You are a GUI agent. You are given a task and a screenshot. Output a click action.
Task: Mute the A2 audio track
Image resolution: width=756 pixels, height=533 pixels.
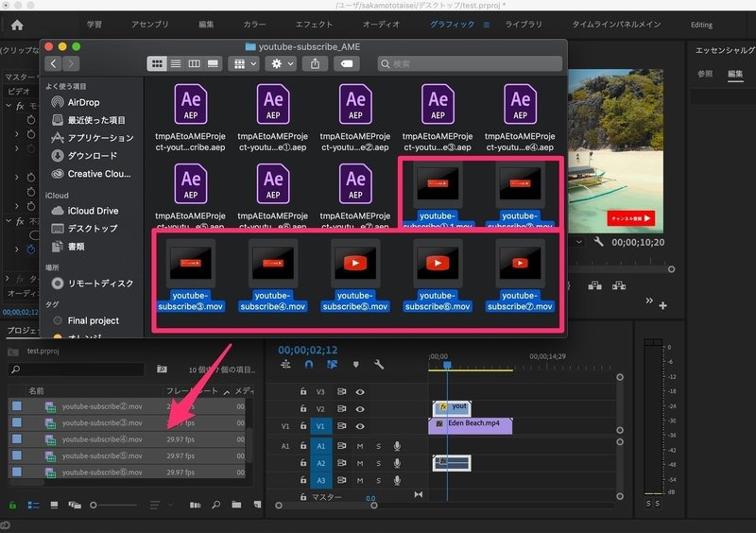pyautogui.click(x=360, y=464)
